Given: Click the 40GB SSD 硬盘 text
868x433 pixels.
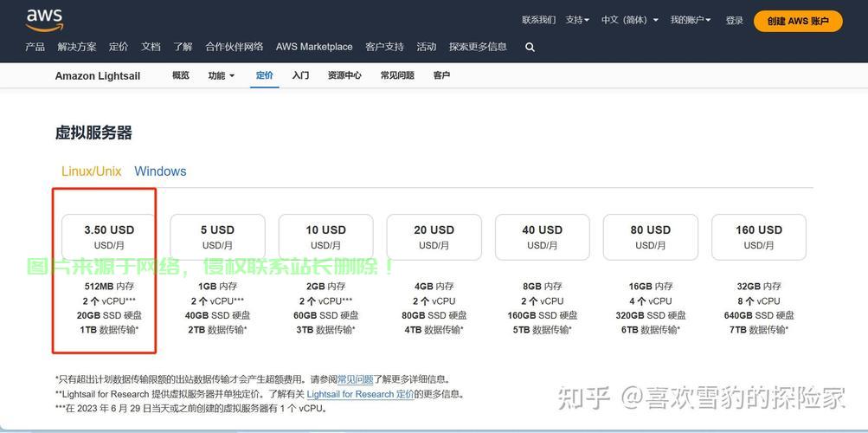Looking at the screenshot, I should coord(217,315).
